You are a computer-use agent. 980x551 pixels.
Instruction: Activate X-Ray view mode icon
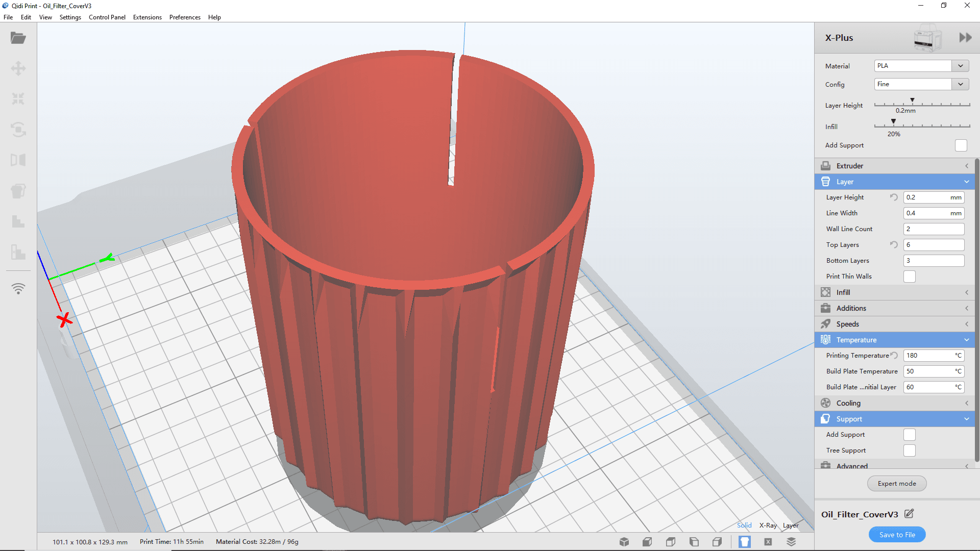(768, 542)
